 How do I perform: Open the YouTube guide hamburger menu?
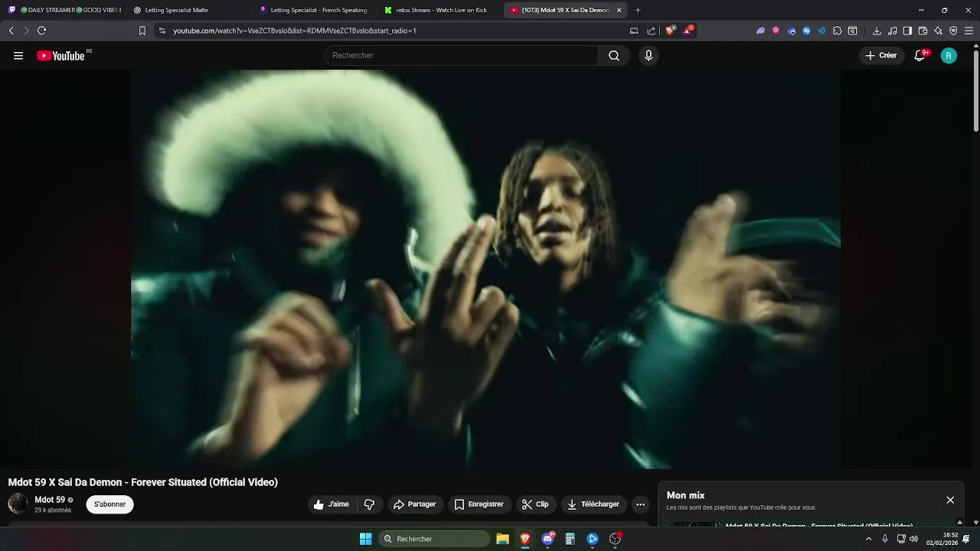point(18,55)
